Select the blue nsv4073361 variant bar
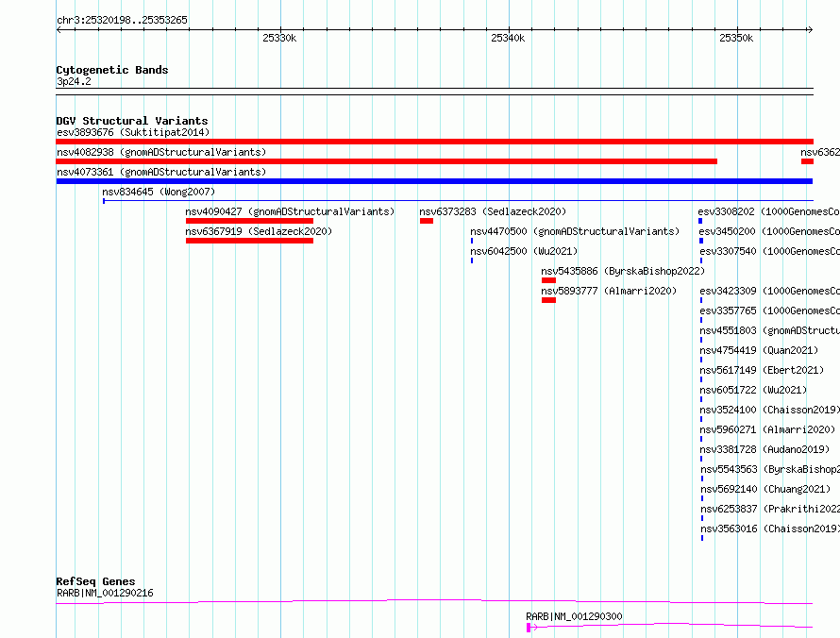The height and width of the screenshot is (638, 840). (434, 181)
